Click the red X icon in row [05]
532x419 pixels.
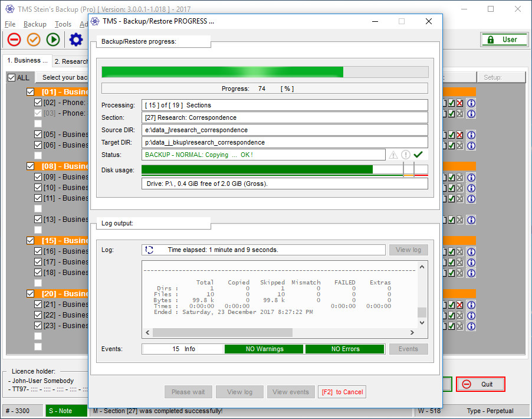(x=459, y=135)
